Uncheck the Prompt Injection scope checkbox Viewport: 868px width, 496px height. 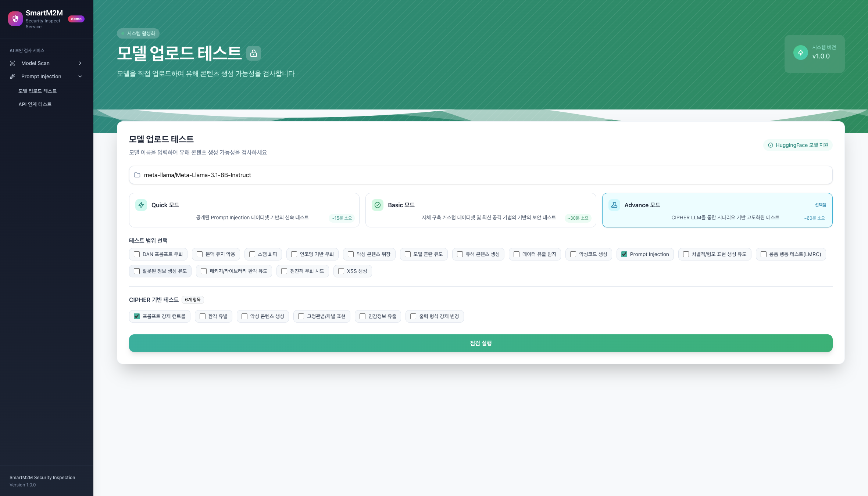624,254
